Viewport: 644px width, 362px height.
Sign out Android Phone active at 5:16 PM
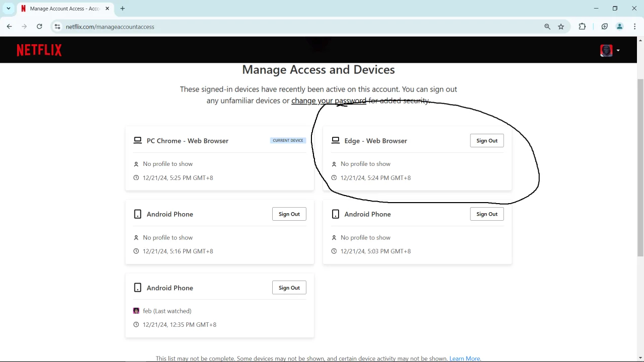(x=289, y=214)
